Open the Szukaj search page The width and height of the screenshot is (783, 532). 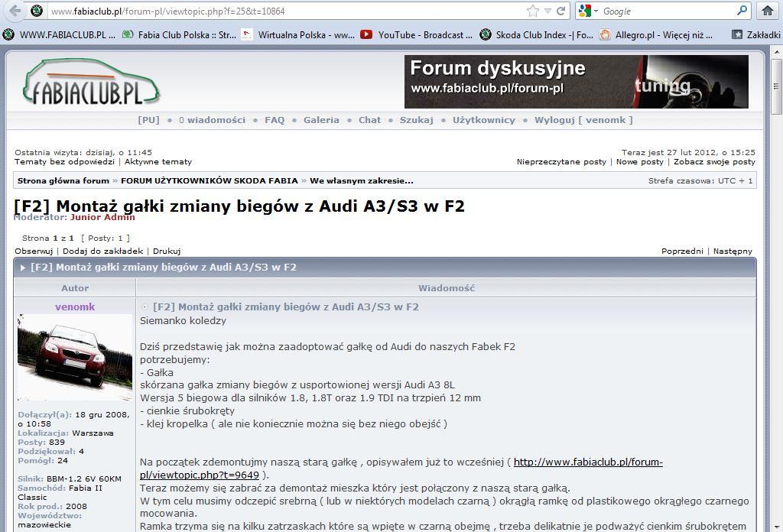click(416, 120)
